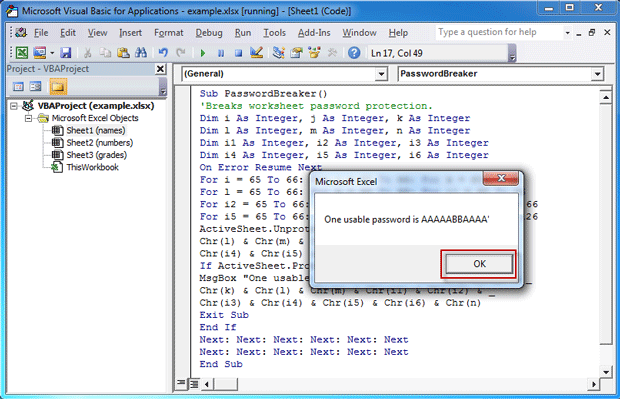Screen dimensions: 620x399
Task: Toggle Folders icon in Project pane
Action: point(58,86)
